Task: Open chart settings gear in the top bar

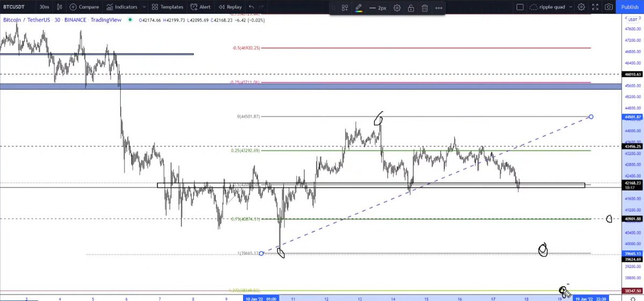Action: pos(581,7)
